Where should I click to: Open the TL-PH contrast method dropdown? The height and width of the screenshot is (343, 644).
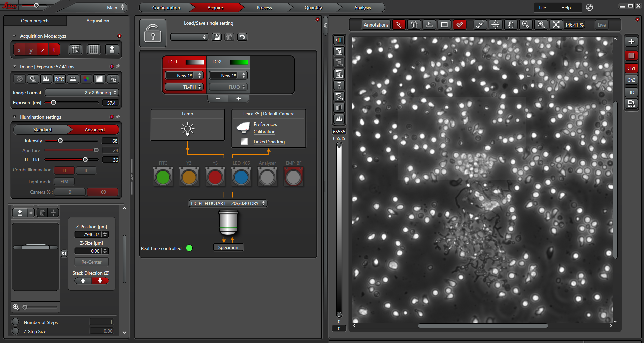[184, 87]
